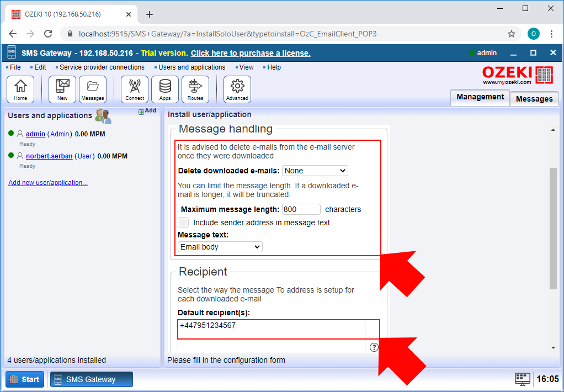Maximize the SMS Gateway inner window
This screenshot has width=564, height=392.
(534, 53)
